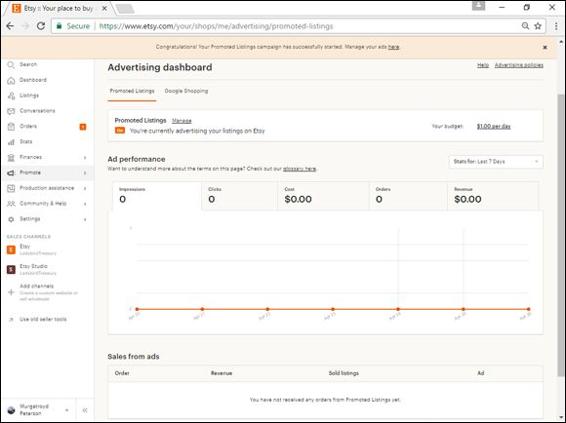The height and width of the screenshot is (423, 566).
Task: Go back with browser back arrow
Action: [10, 26]
